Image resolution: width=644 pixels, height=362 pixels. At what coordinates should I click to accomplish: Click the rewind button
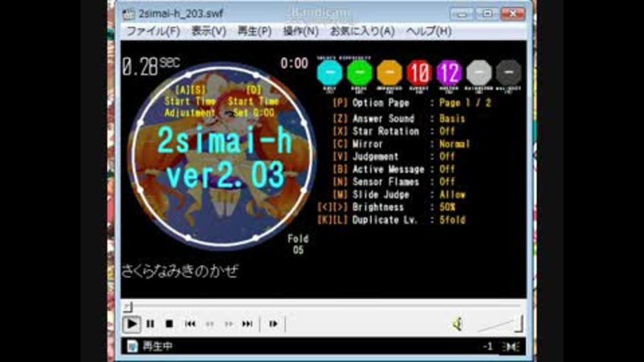pos(209,324)
